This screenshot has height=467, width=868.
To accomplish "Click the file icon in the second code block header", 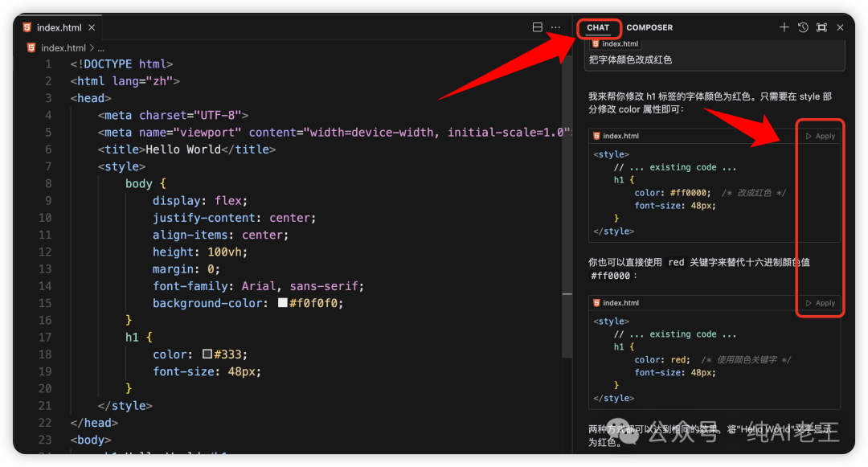I will (x=596, y=303).
